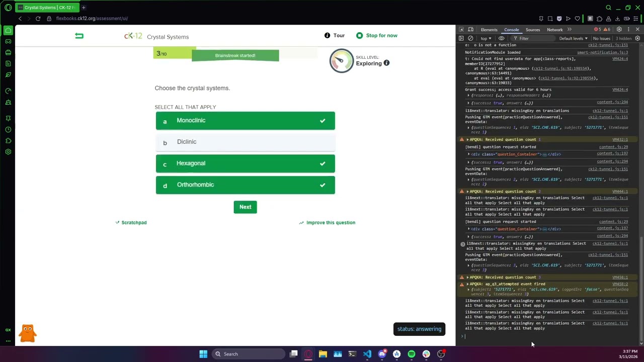
Task: Open the Easy Setup menu icon
Action: (636, 19)
